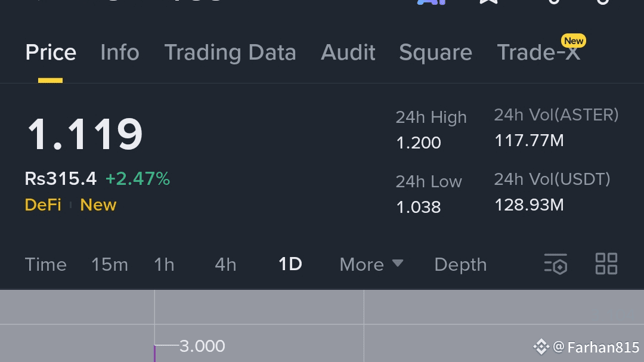Viewport: 644px width, 362px height.
Task: Set chart interval to 15m
Action: [110, 264]
